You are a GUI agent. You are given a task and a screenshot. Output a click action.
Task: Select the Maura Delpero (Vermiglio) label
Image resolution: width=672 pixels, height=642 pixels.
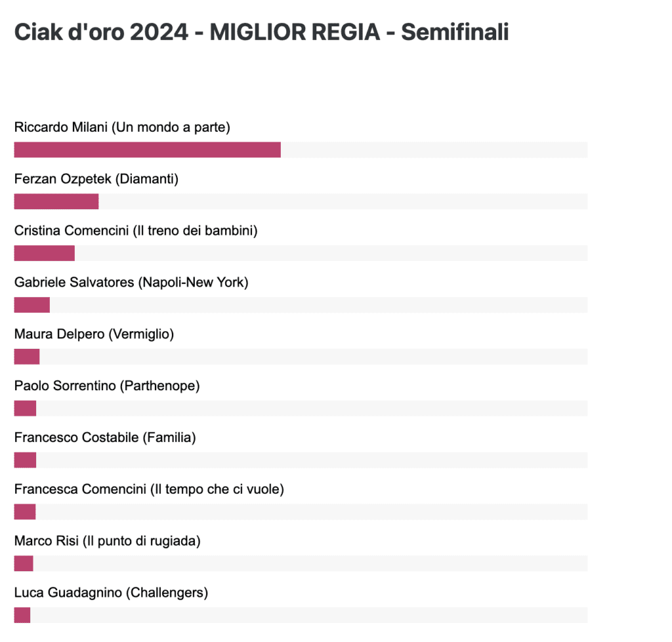(94, 334)
